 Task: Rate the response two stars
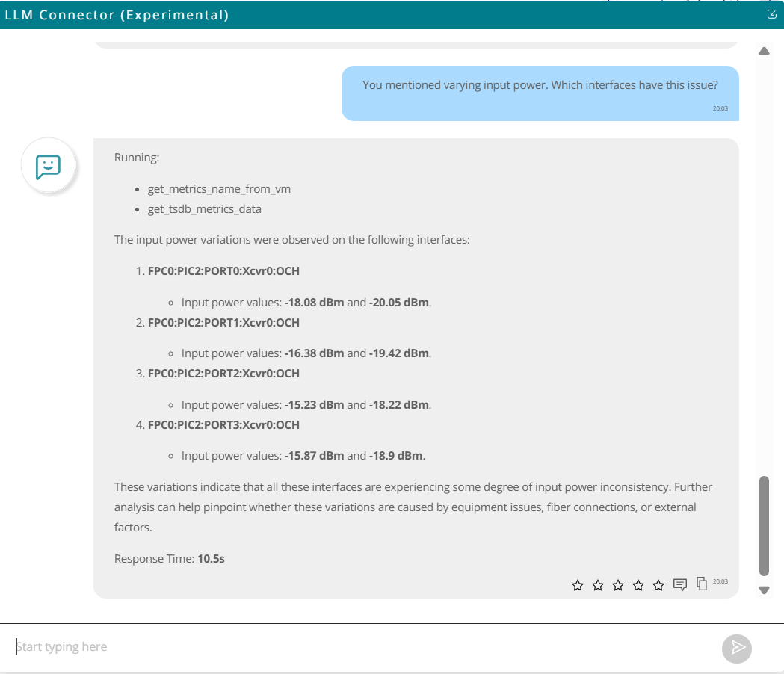pos(598,585)
